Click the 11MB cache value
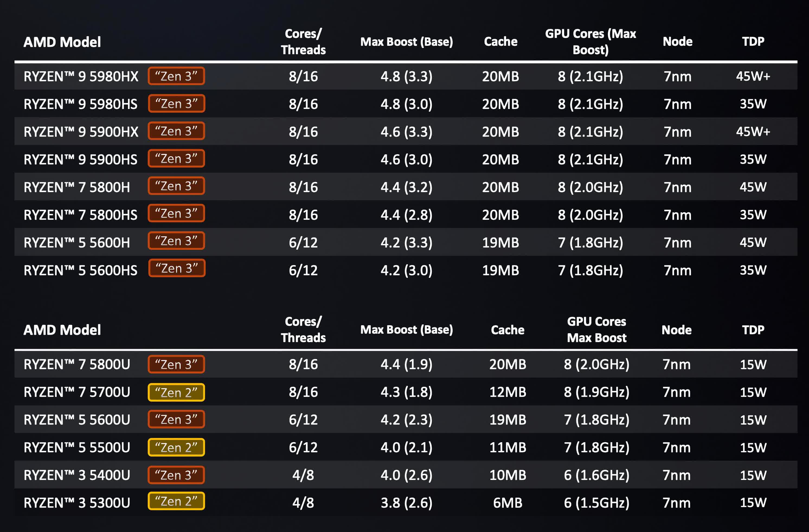 tap(508, 448)
